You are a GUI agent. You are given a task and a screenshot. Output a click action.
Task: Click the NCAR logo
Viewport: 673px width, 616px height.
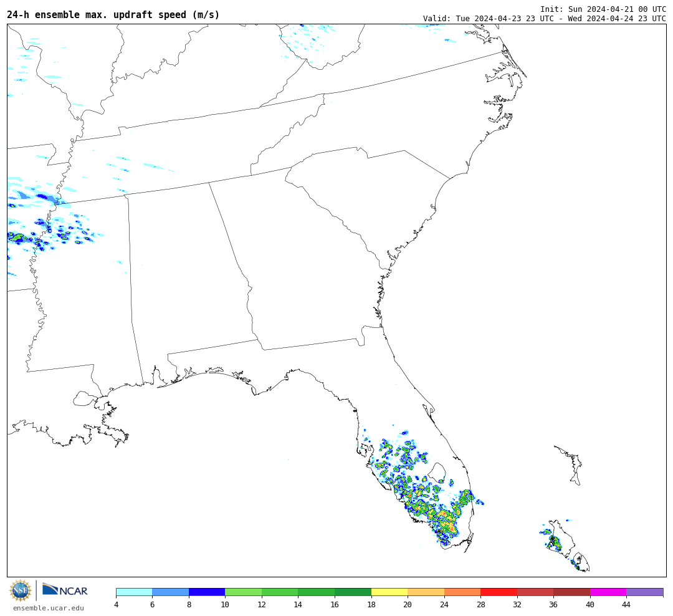point(65,589)
